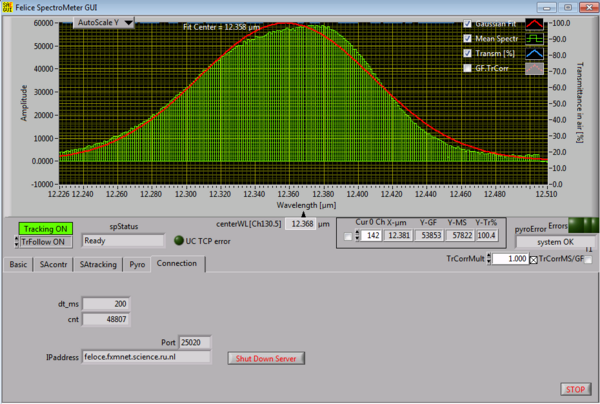The width and height of the screenshot is (600, 404).
Task: Open the SAtracking tab
Action: pyautogui.click(x=98, y=264)
